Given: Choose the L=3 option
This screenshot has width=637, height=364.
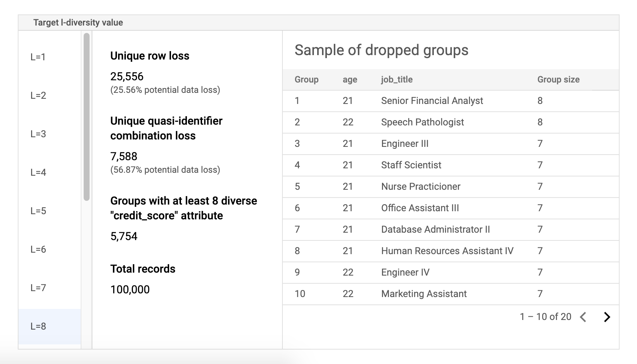Looking at the screenshot, I should click(x=38, y=134).
